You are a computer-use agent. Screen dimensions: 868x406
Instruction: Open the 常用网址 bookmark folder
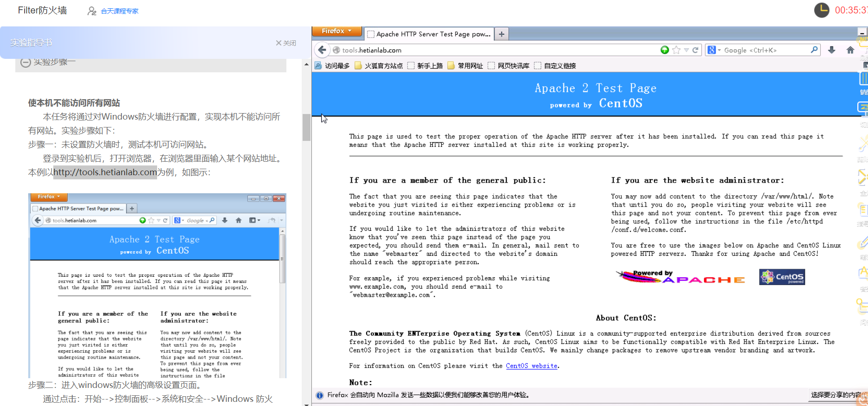pyautogui.click(x=465, y=66)
